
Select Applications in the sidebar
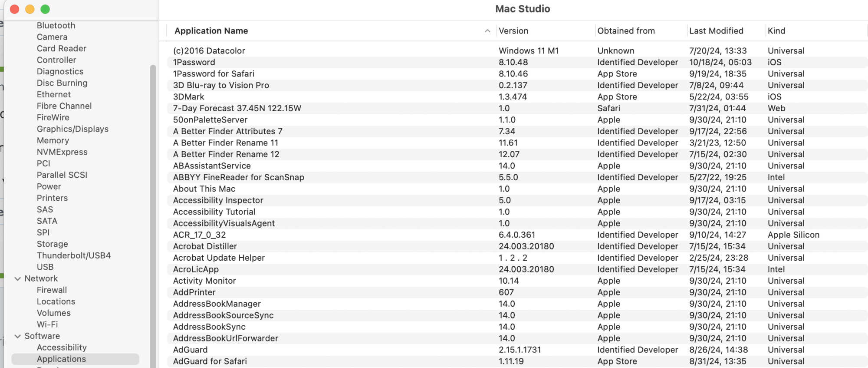click(61, 359)
